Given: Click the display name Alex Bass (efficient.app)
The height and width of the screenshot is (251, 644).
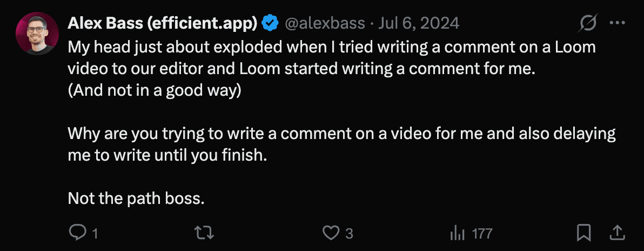Looking at the screenshot, I should (162, 23).
